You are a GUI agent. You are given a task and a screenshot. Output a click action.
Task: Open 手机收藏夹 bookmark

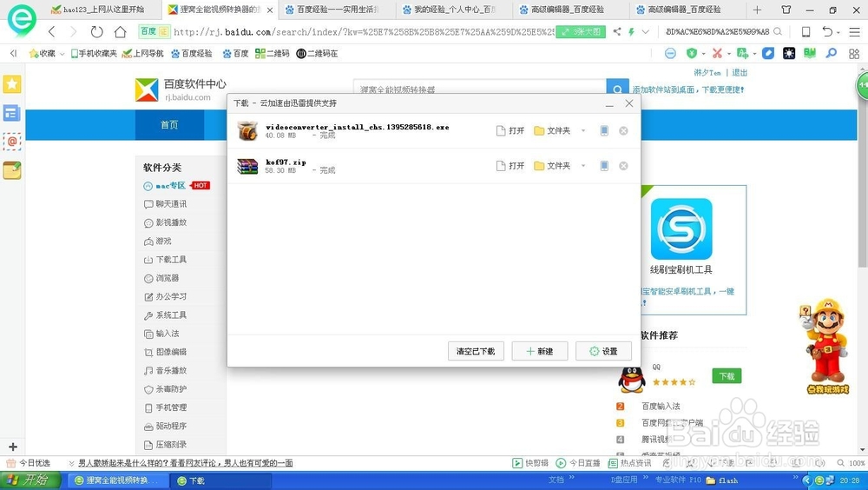(94, 53)
